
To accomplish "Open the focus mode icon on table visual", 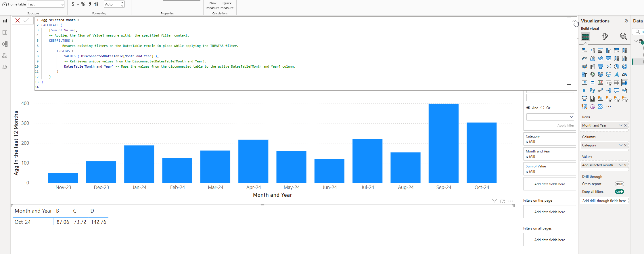I will click(x=503, y=201).
